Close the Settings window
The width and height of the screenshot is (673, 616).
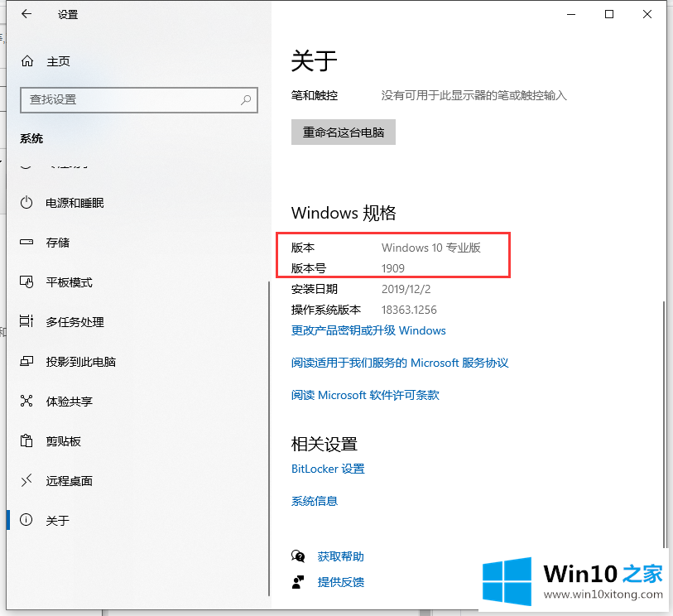coord(647,14)
